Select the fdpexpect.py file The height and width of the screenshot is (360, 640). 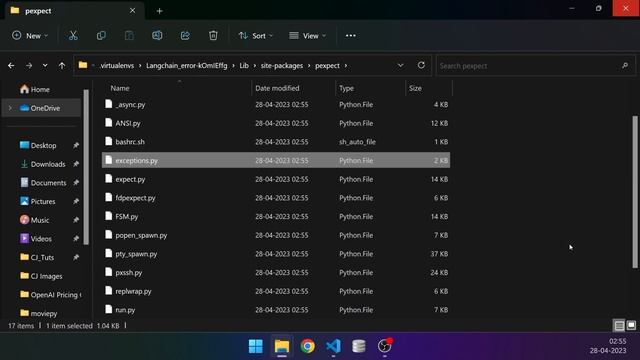point(276,198)
